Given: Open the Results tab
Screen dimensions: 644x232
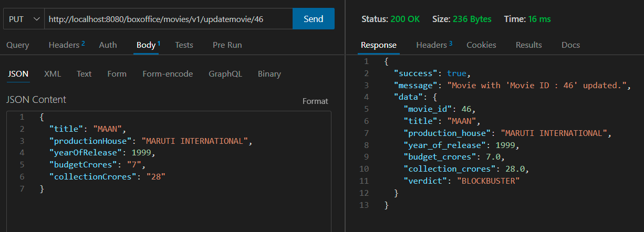Looking at the screenshot, I should coord(528,45).
